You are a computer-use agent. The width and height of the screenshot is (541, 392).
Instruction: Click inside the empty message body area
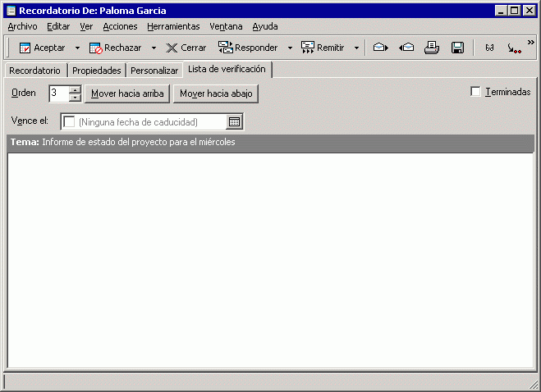[271, 260]
